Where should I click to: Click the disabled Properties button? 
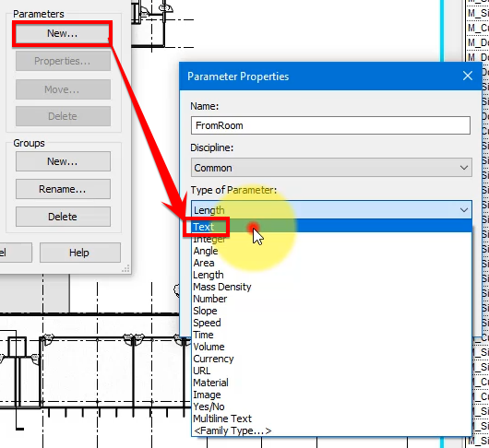coord(63,61)
